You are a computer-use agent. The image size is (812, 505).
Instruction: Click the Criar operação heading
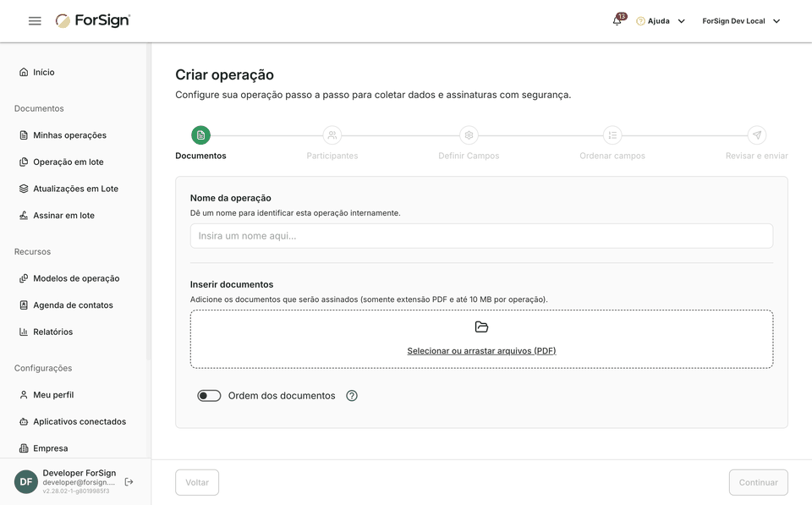coord(224,75)
